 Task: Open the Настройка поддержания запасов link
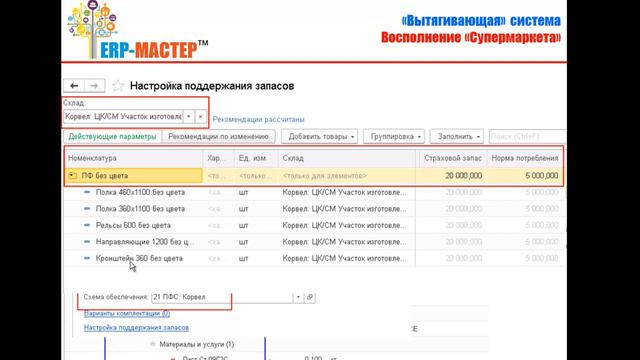pyautogui.click(x=136, y=327)
